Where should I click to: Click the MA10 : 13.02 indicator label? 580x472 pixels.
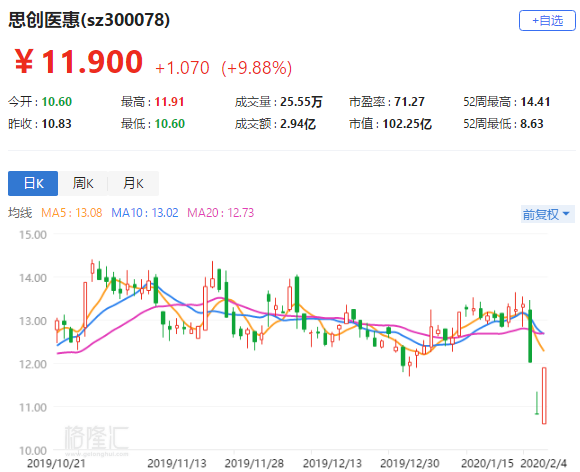145,213
